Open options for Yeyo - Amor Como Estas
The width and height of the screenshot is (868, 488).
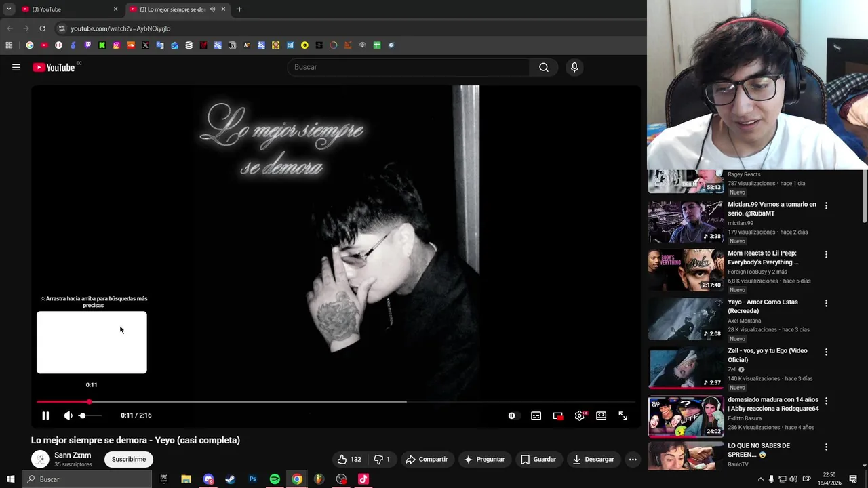[x=826, y=303]
